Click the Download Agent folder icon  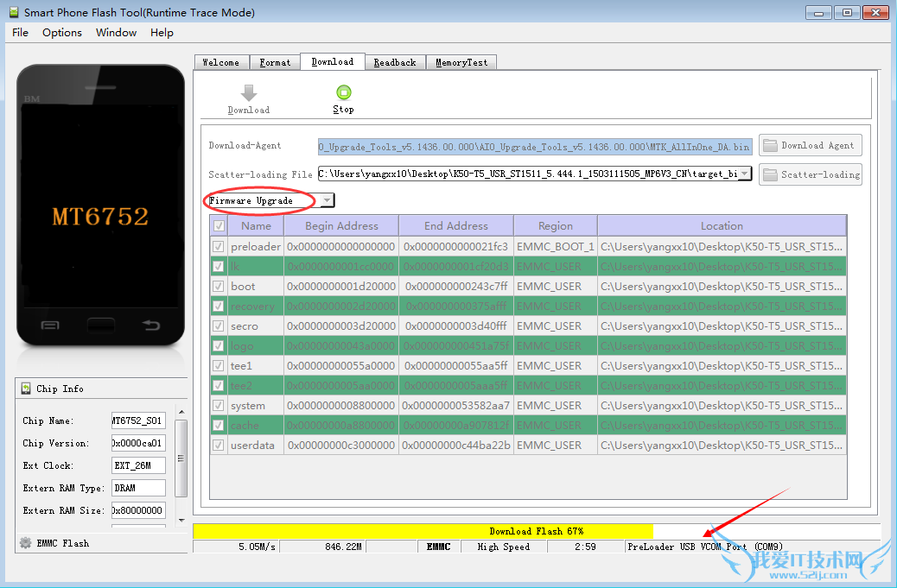(771, 145)
